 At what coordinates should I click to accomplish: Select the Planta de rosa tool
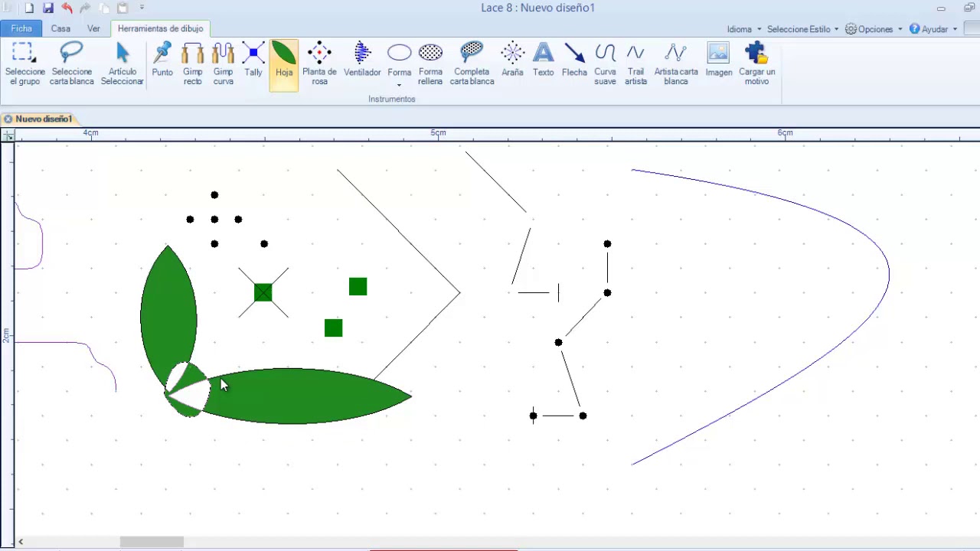(319, 64)
